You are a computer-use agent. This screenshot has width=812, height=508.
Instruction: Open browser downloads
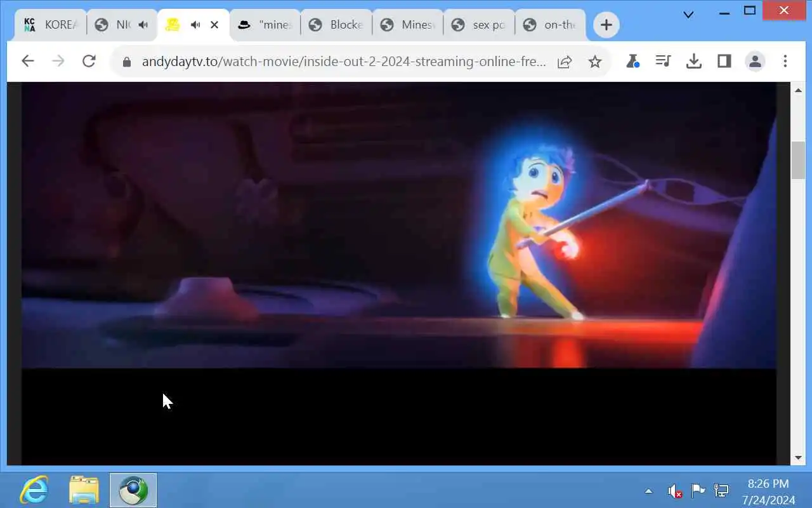point(694,61)
